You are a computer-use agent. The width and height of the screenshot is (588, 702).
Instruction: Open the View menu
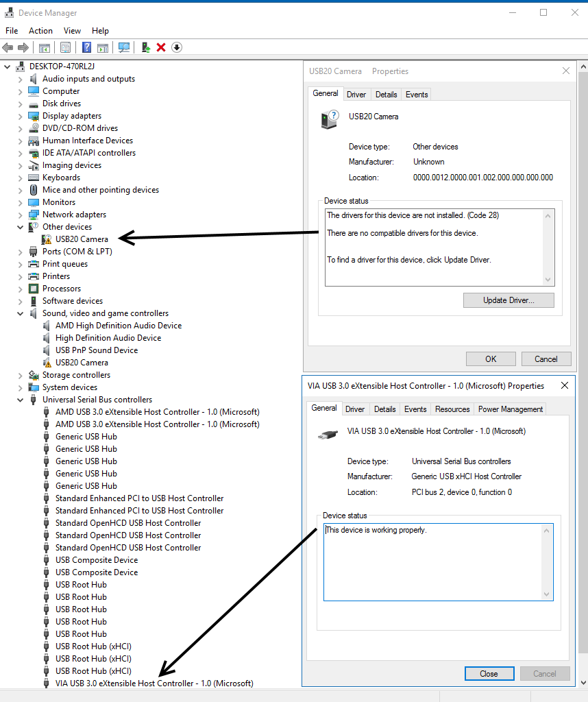point(72,30)
